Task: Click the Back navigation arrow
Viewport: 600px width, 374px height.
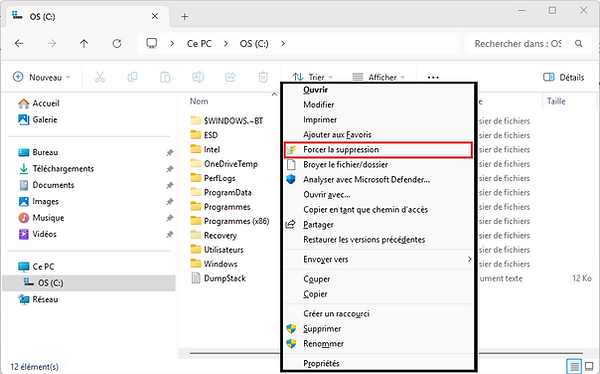Action: 19,44
